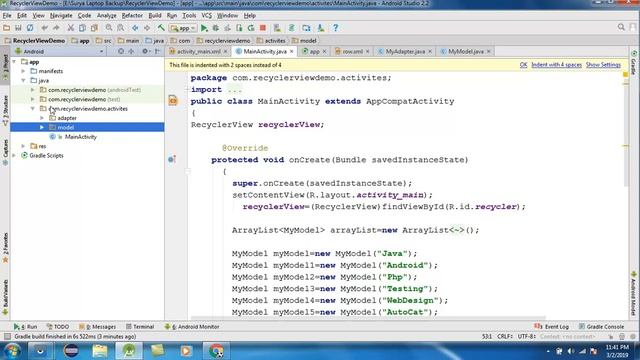640x360 pixels.
Task: Navigate Back using blue arrow icon
Action: pyautogui.click(x=135, y=28)
